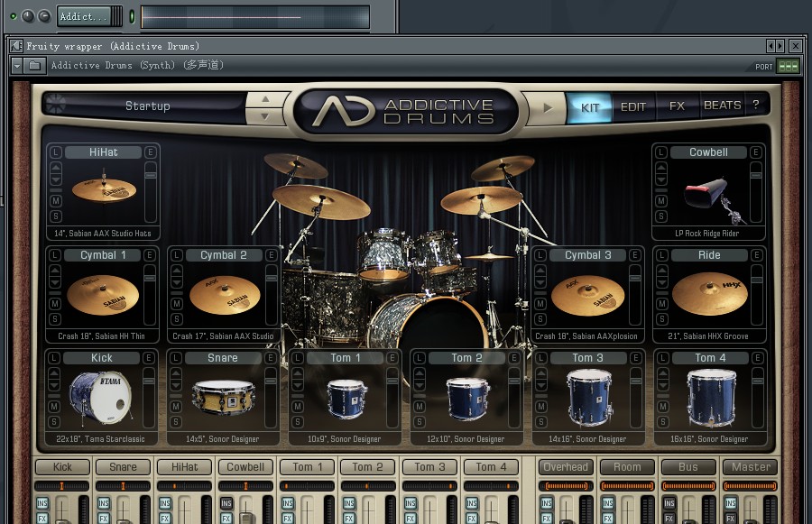
Task: Click the L load button for Tom 4
Action: [662, 358]
